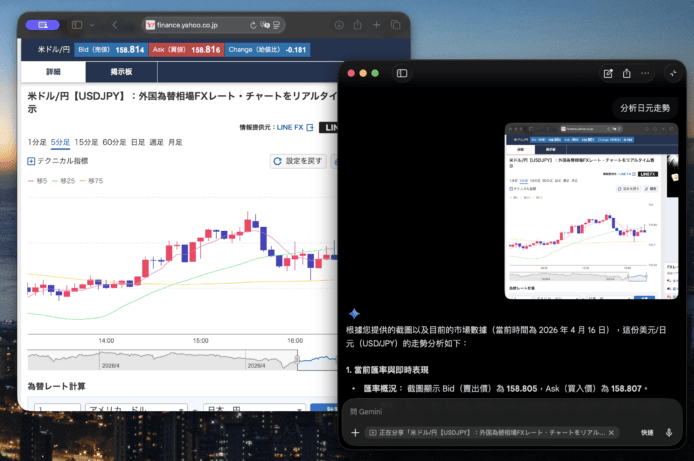Open Gemini more options ellipsis
Image resolution: width=694 pixels, height=461 pixels.
(x=645, y=73)
